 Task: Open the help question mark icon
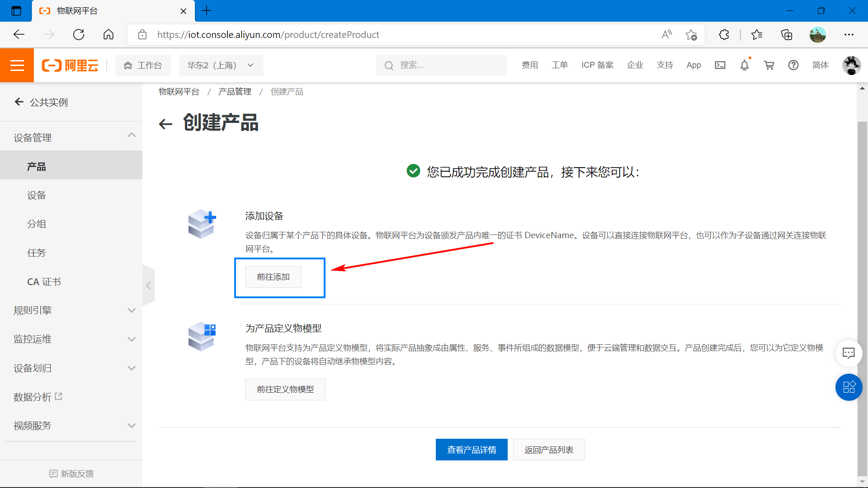point(793,66)
